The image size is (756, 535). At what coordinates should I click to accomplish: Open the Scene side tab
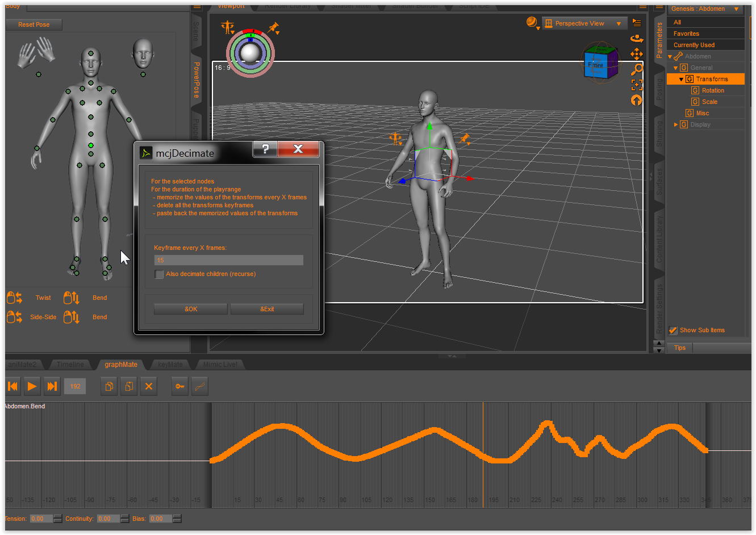[197, 32]
